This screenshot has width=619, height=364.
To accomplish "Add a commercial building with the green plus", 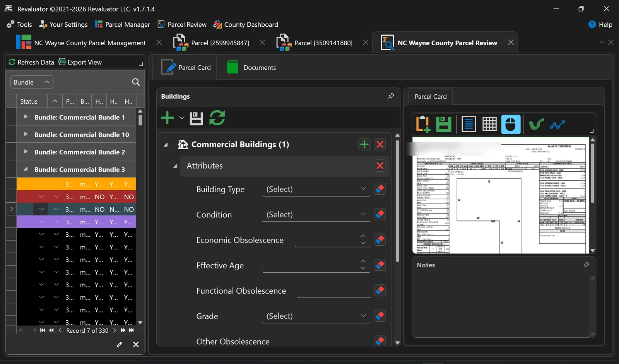I will pos(364,144).
